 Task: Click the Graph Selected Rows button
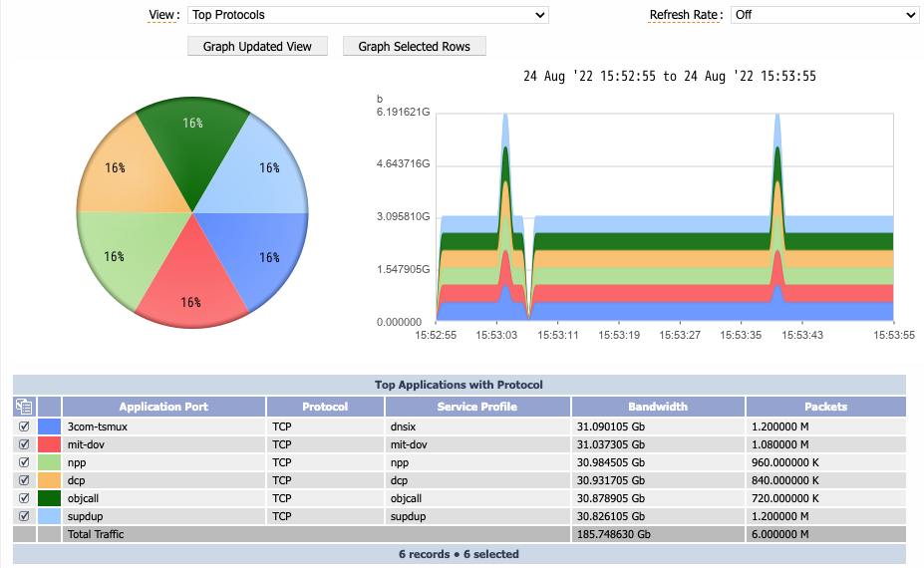(x=415, y=47)
